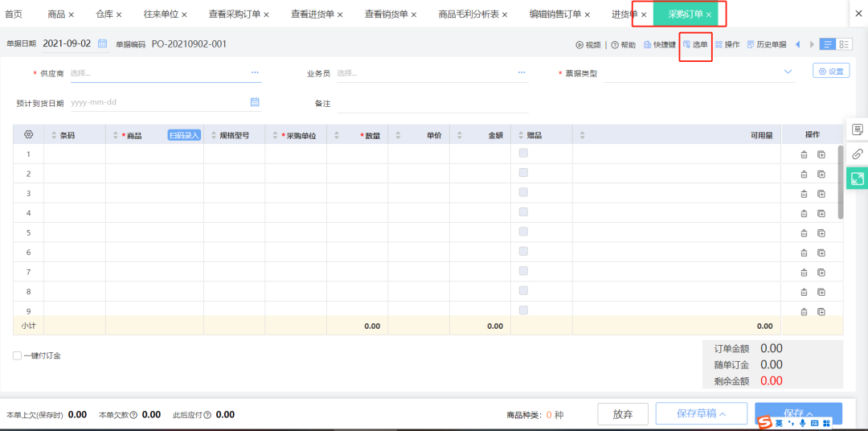Screen dimensions: 868x431
Task: Check the 赠品 checkbox in row 2
Action: point(523,173)
